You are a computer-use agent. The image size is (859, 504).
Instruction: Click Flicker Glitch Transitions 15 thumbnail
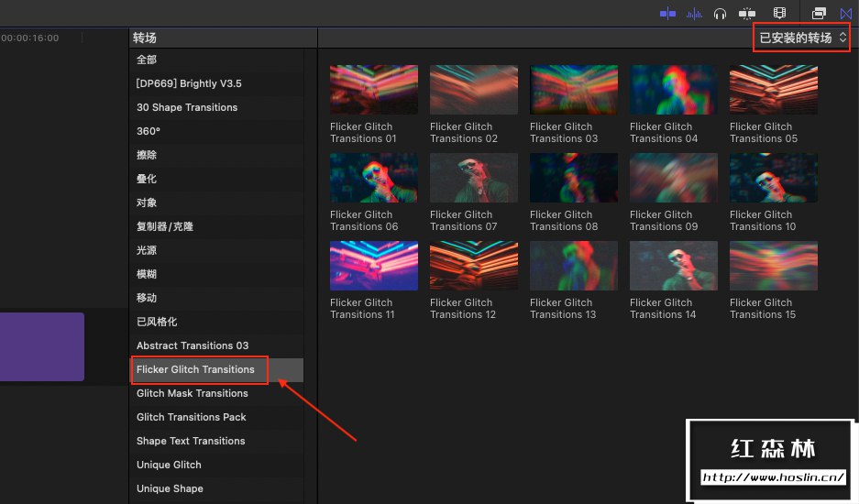774,266
